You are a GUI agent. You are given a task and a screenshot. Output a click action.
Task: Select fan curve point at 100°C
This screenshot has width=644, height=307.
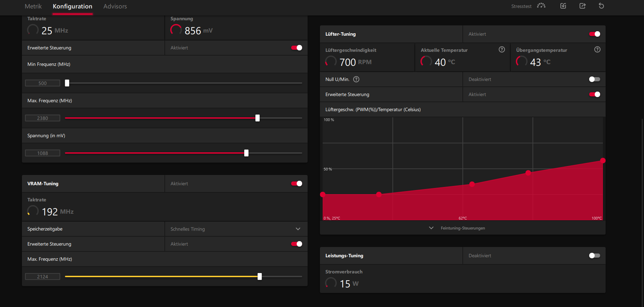(603, 161)
